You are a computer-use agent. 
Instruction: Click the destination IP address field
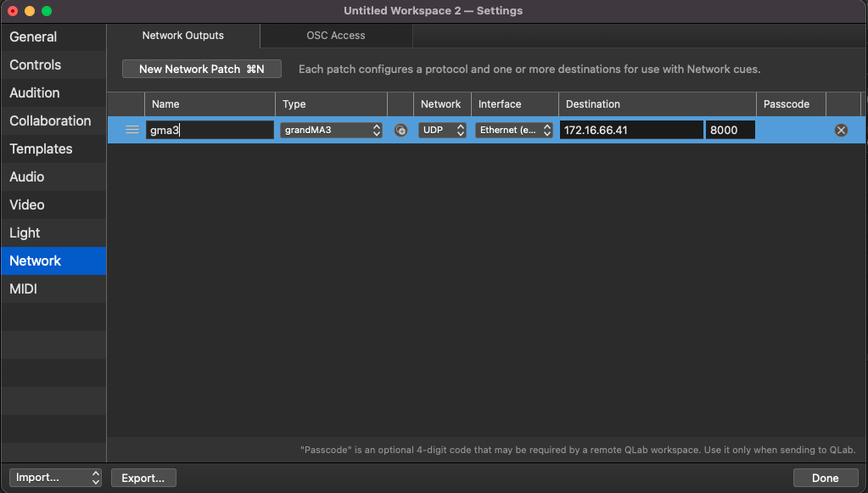(630, 130)
